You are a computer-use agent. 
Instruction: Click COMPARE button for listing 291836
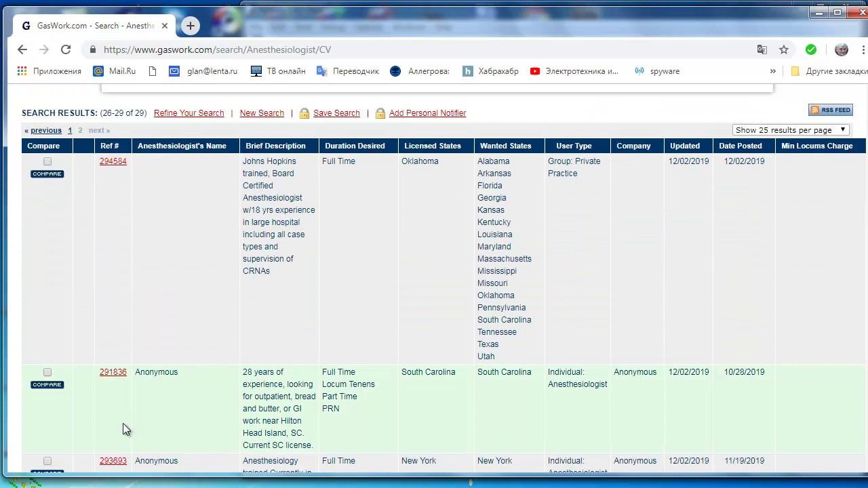[47, 384]
